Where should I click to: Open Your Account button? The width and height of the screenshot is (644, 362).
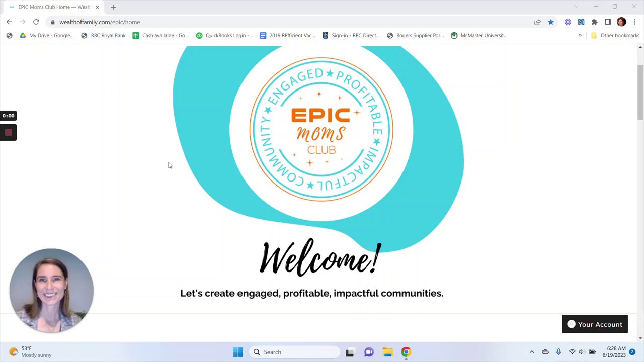point(595,324)
